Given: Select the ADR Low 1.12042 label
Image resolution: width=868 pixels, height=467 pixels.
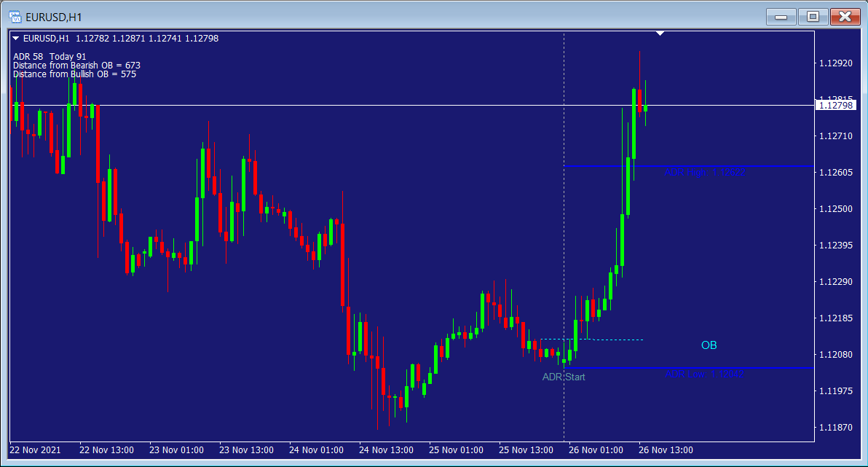Looking at the screenshot, I should [x=703, y=374].
